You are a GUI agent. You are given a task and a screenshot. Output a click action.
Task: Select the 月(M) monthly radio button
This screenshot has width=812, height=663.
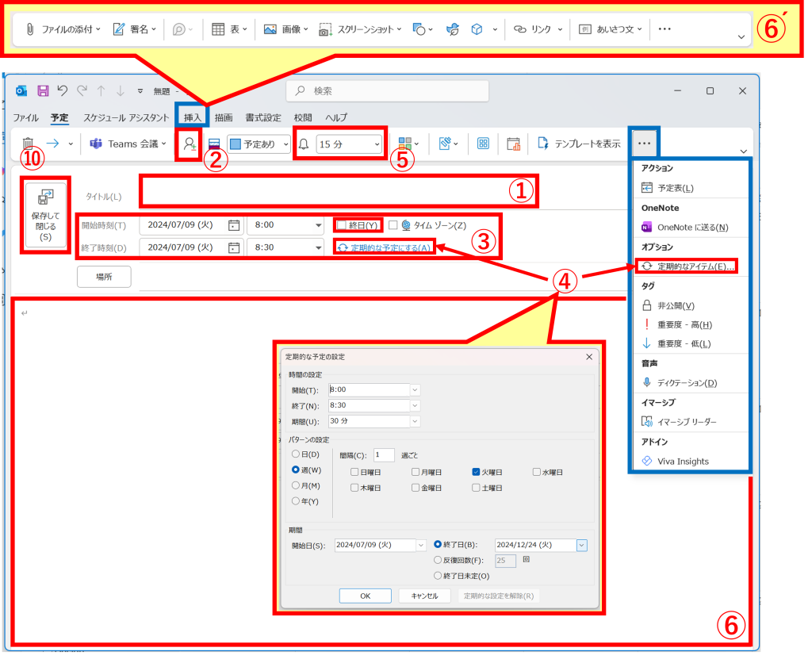[297, 485]
